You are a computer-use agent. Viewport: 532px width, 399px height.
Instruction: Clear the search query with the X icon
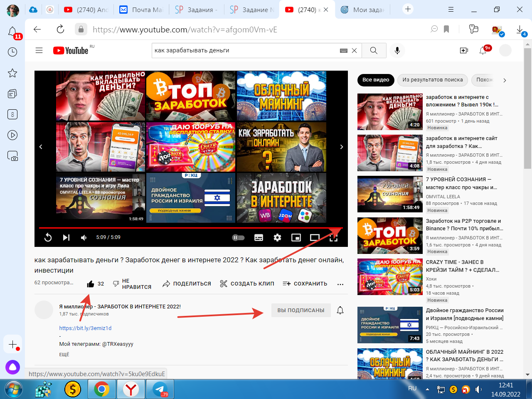(x=354, y=50)
